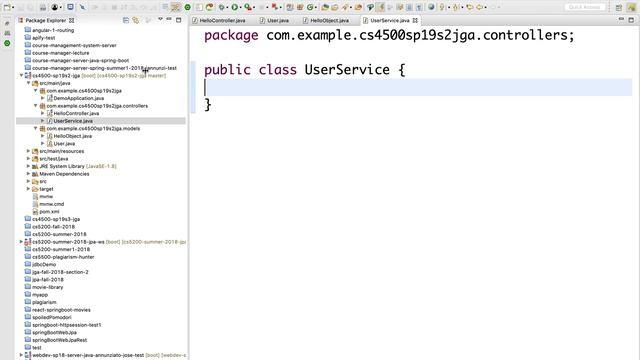Click the Open Type toolbar icon
The height and width of the screenshot is (360, 640).
(x=325, y=7)
